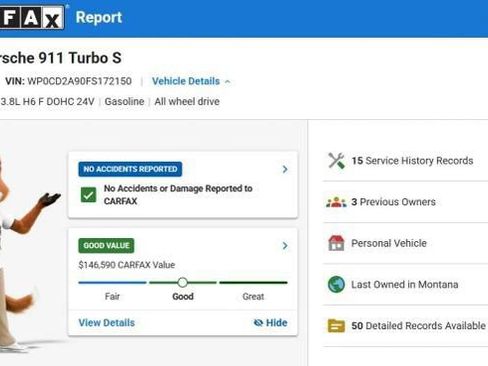This screenshot has width=488, height=366.
Task: Expand the No Accidents Reported card arrow
Action: [x=285, y=169]
